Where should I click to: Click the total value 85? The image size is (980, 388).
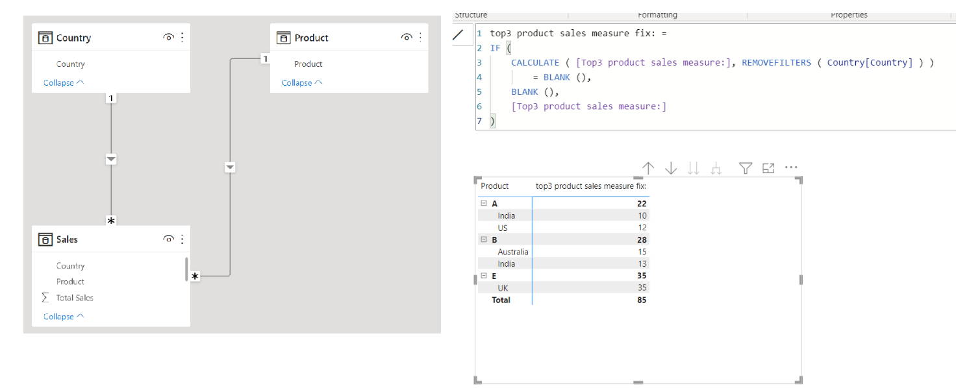pyautogui.click(x=641, y=300)
